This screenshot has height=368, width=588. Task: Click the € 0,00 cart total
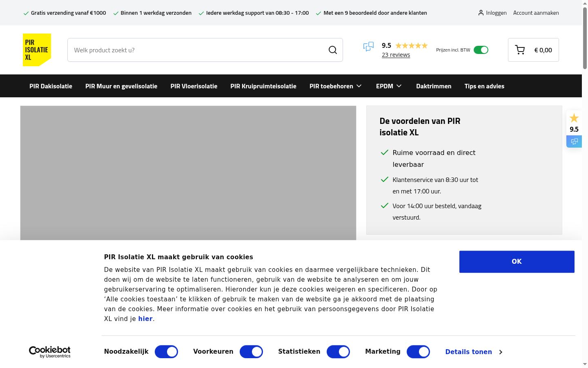coord(543,50)
